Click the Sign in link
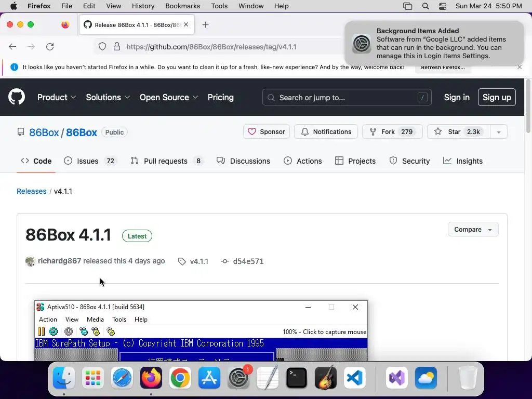The width and height of the screenshot is (532, 399). coord(457,97)
